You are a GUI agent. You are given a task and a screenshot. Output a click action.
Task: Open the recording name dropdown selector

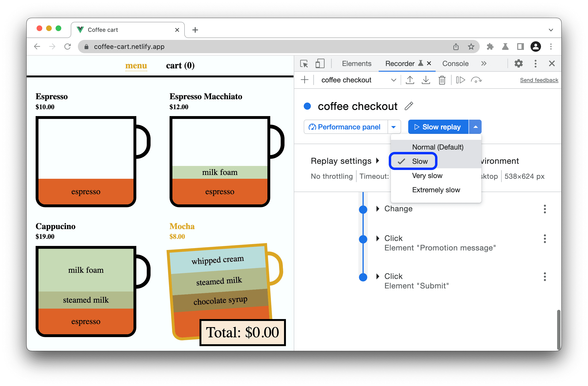(x=393, y=80)
